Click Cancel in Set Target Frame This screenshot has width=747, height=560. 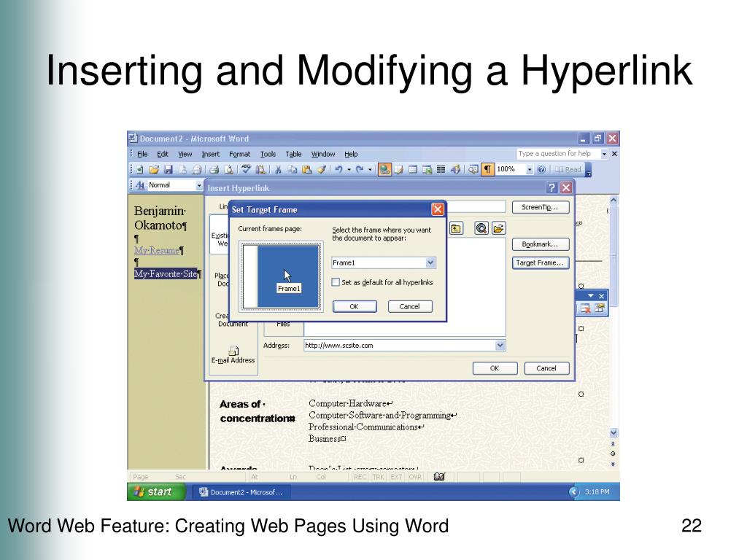tap(410, 306)
